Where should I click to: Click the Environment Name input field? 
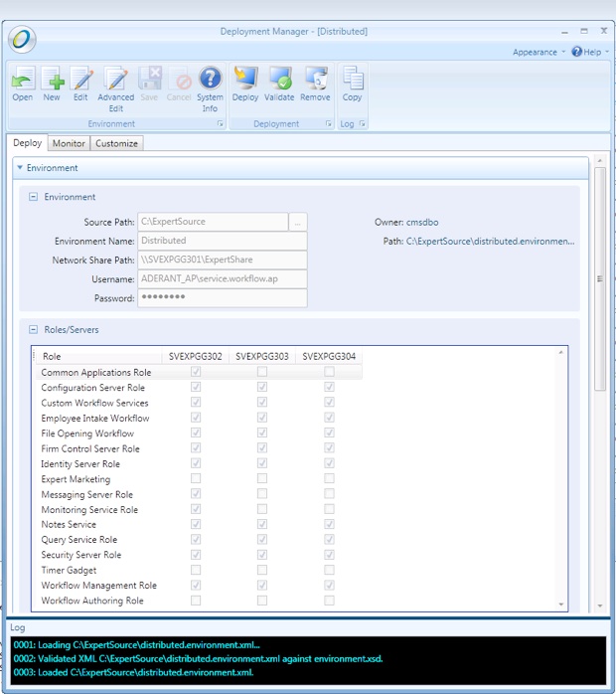(x=222, y=241)
